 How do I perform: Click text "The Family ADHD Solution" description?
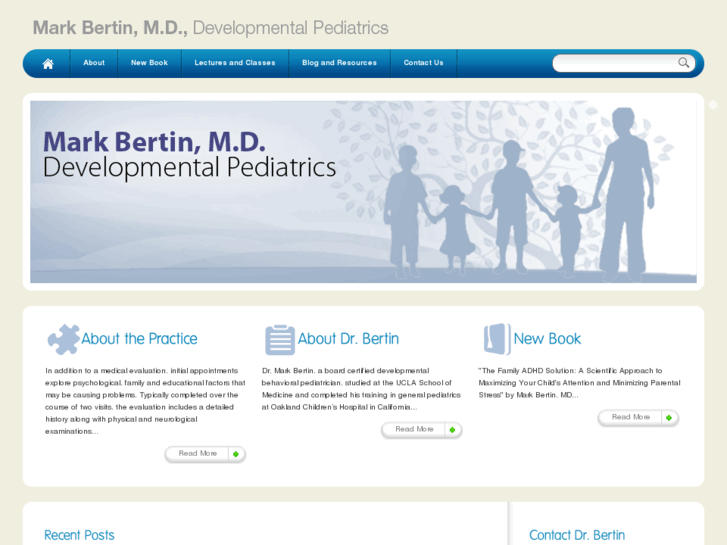coord(580,383)
